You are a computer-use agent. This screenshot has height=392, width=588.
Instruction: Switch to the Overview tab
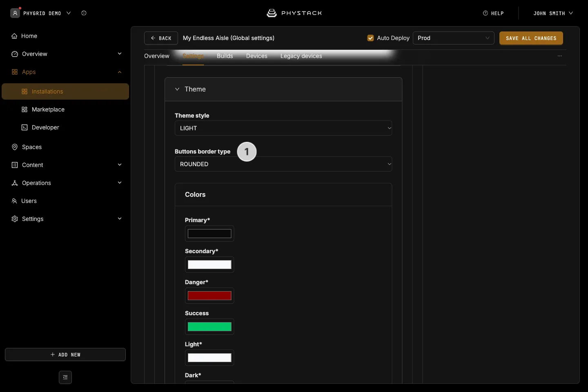tap(157, 56)
